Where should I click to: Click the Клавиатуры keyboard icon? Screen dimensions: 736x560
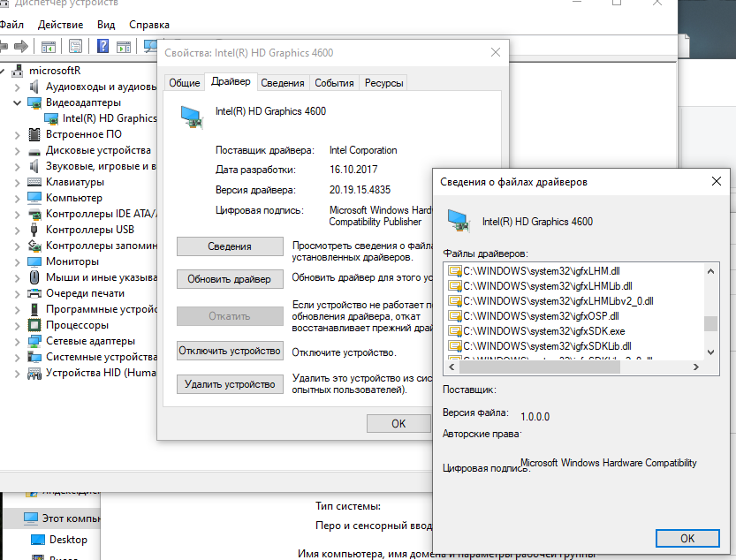coord(34,182)
